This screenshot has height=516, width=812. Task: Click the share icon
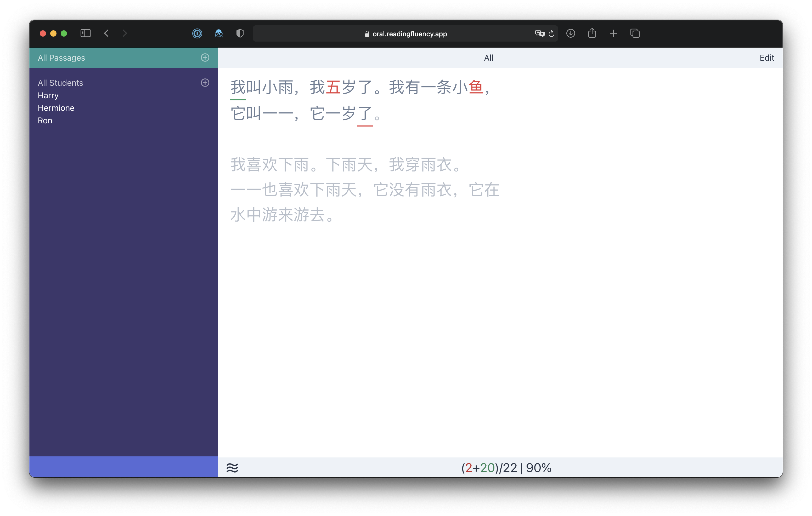coord(592,33)
